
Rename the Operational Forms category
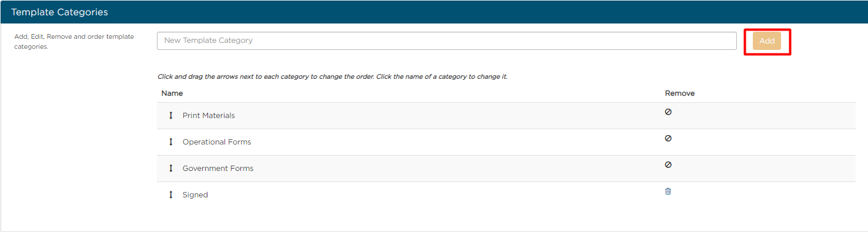(x=217, y=142)
